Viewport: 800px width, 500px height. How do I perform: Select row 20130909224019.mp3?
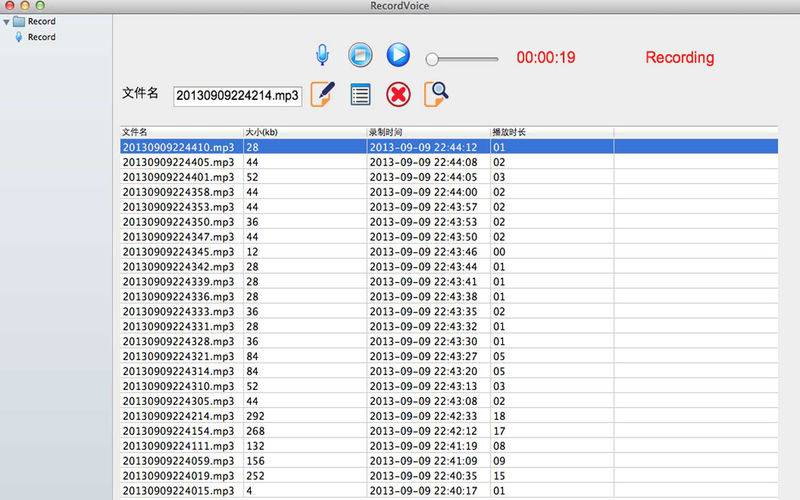[449, 476]
